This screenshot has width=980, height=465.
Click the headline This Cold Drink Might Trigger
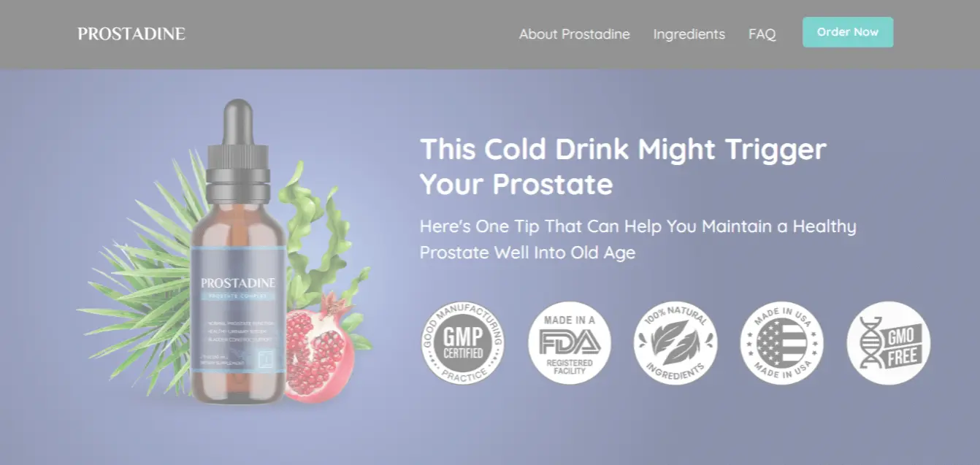point(623,149)
